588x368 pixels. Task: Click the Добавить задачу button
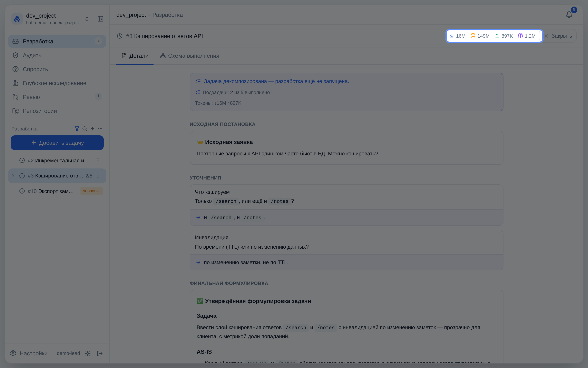pyautogui.click(x=57, y=143)
